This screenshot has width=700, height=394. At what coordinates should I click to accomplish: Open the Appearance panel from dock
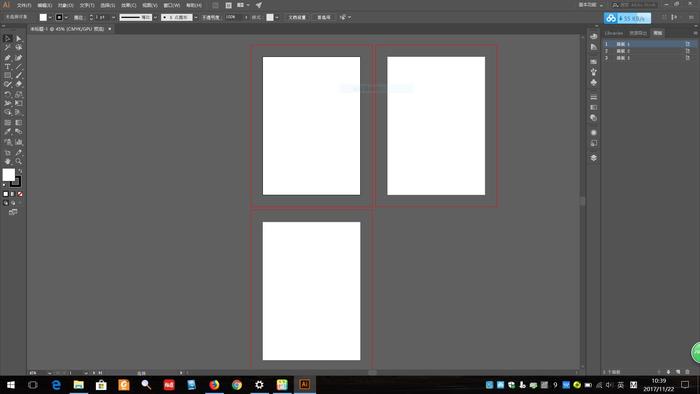click(x=593, y=133)
